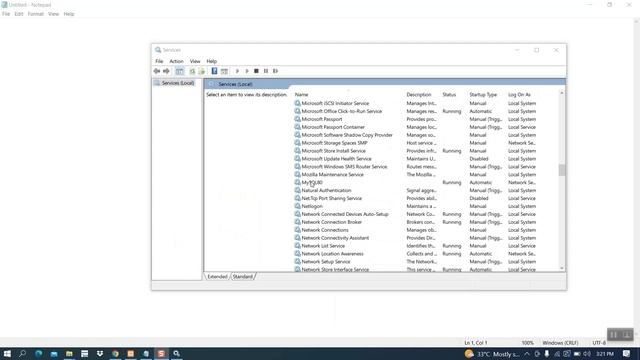The width and height of the screenshot is (640, 360).
Task: Sort by the Description column header
Action: point(419,95)
